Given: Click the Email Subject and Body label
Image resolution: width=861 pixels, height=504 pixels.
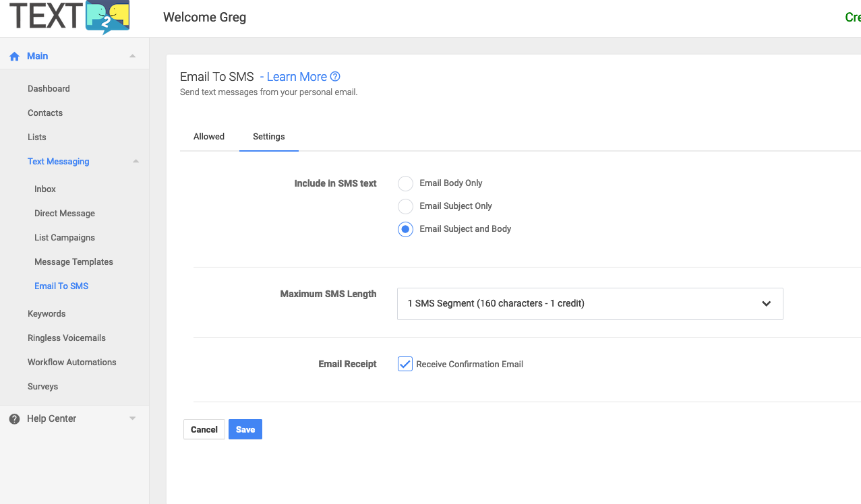Looking at the screenshot, I should pyautogui.click(x=465, y=229).
